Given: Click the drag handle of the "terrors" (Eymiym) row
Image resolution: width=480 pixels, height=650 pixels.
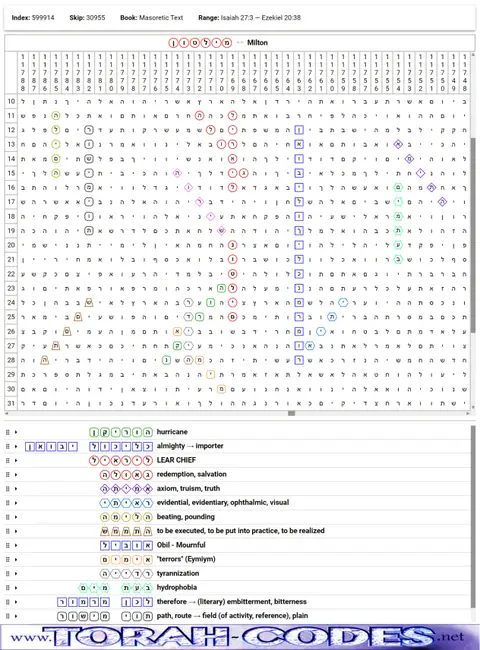Looking at the screenshot, I should [x=7, y=559].
